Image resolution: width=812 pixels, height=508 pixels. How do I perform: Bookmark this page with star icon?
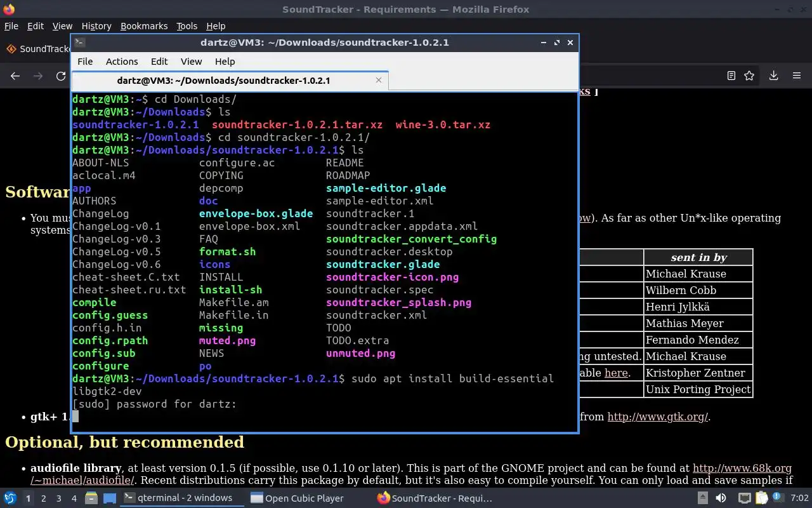[x=749, y=76]
